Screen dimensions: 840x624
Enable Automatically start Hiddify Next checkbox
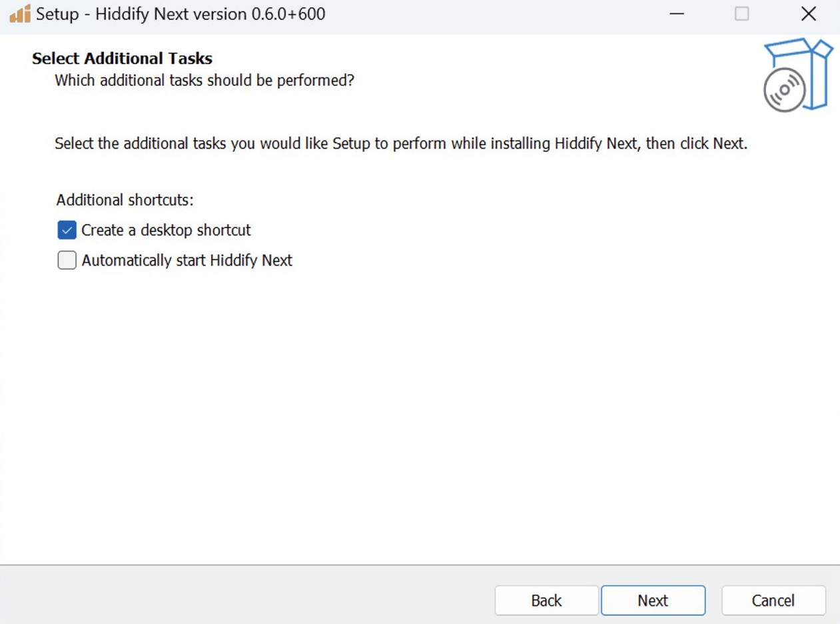(67, 260)
